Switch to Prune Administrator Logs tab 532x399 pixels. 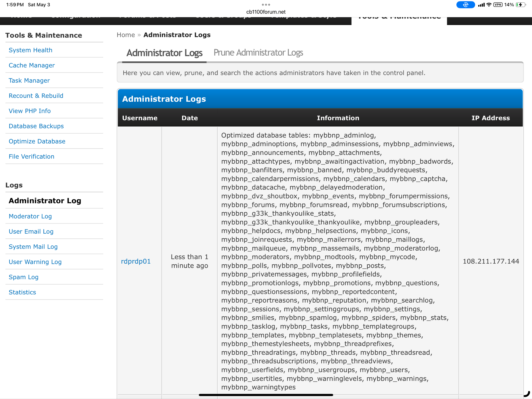(258, 53)
